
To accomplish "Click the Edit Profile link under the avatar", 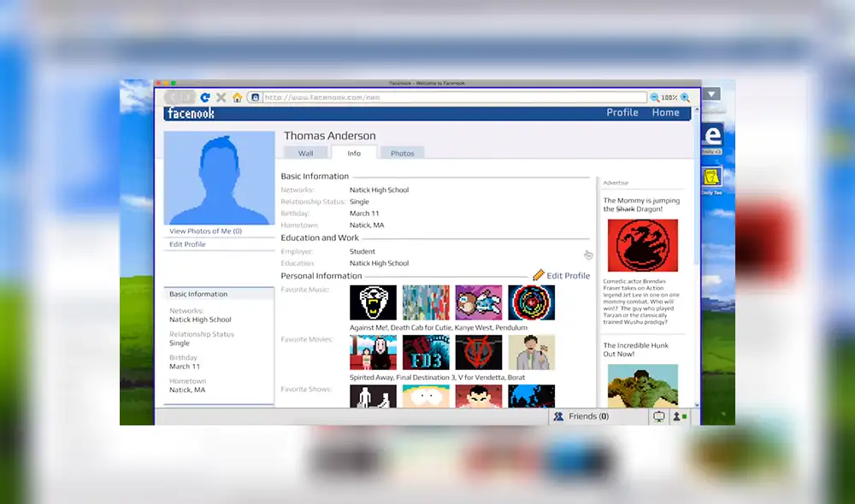I will click(186, 244).
